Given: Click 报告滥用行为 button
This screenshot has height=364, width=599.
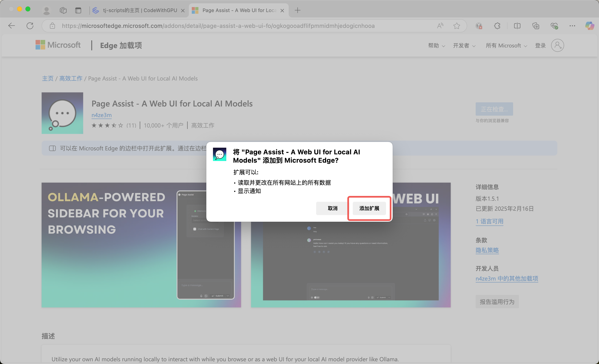Looking at the screenshot, I should [497, 302].
